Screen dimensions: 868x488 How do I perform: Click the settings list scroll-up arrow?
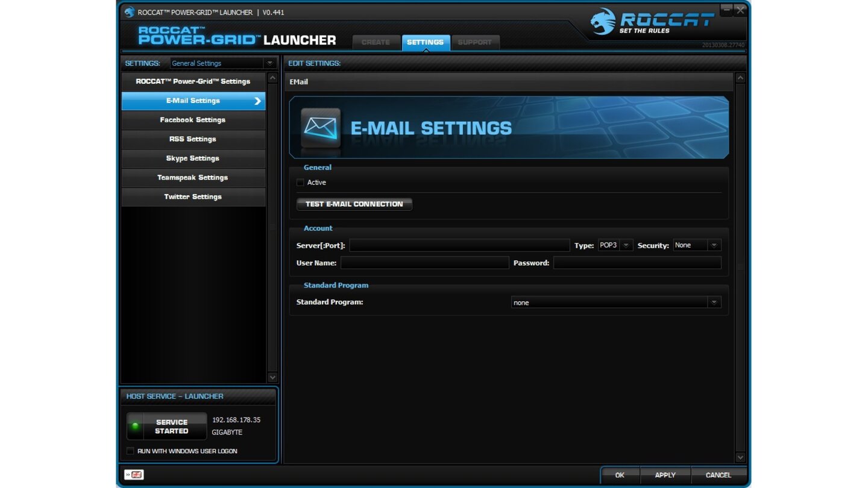click(272, 78)
